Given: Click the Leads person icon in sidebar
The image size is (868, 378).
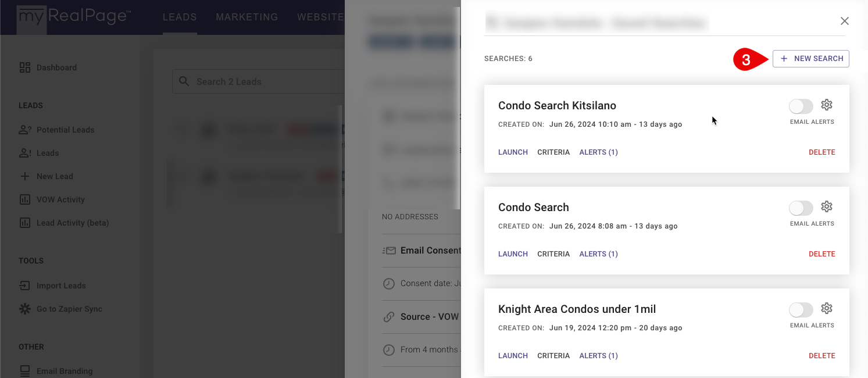Looking at the screenshot, I should (25, 153).
